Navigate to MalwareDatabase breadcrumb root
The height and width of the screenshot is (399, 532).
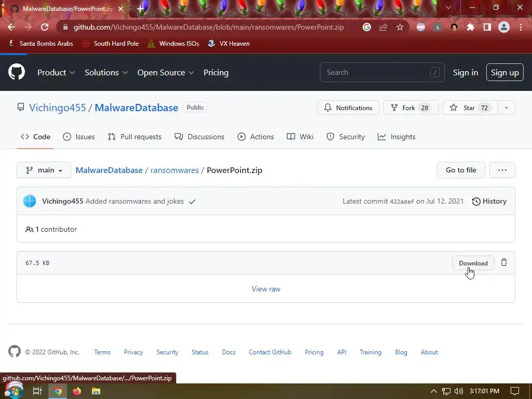[x=109, y=170]
